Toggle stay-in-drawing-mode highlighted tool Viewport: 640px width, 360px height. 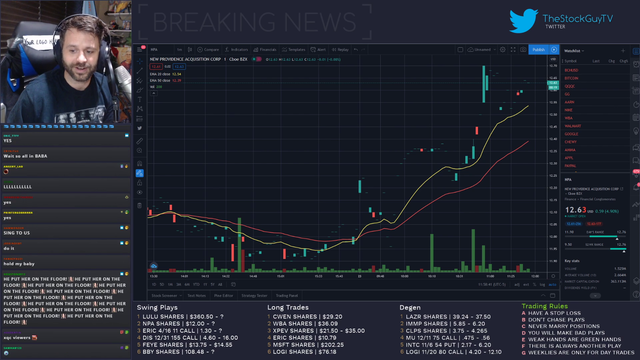[140, 173]
